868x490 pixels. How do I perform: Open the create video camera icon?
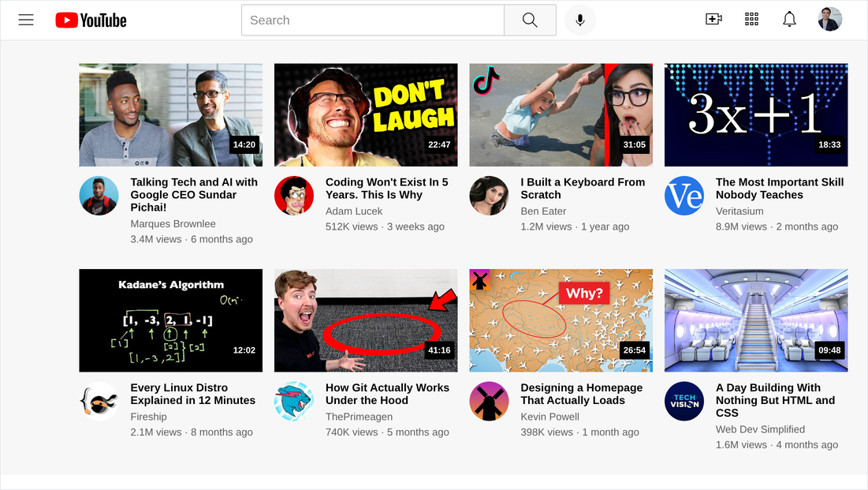click(x=714, y=20)
